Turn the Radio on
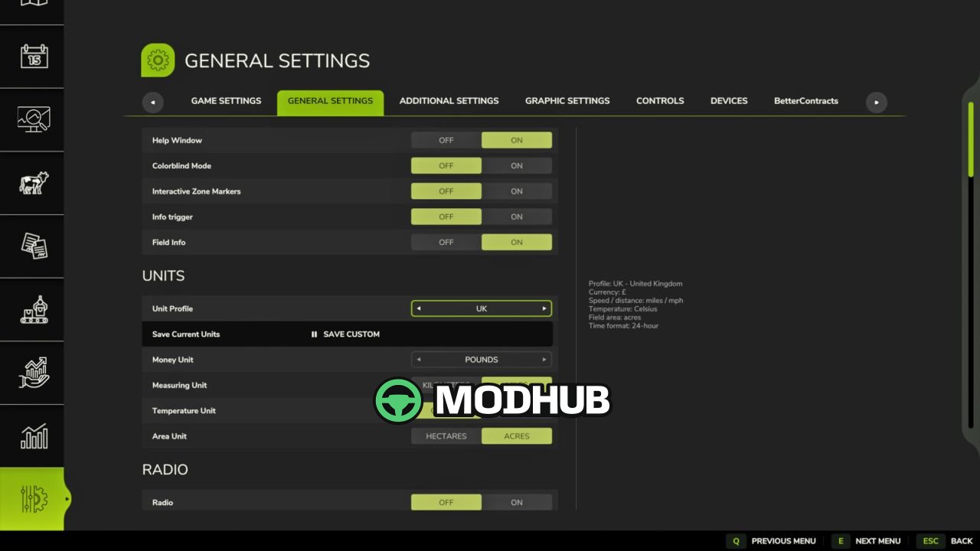The image size is (980, 551). [x=517, y=503]
